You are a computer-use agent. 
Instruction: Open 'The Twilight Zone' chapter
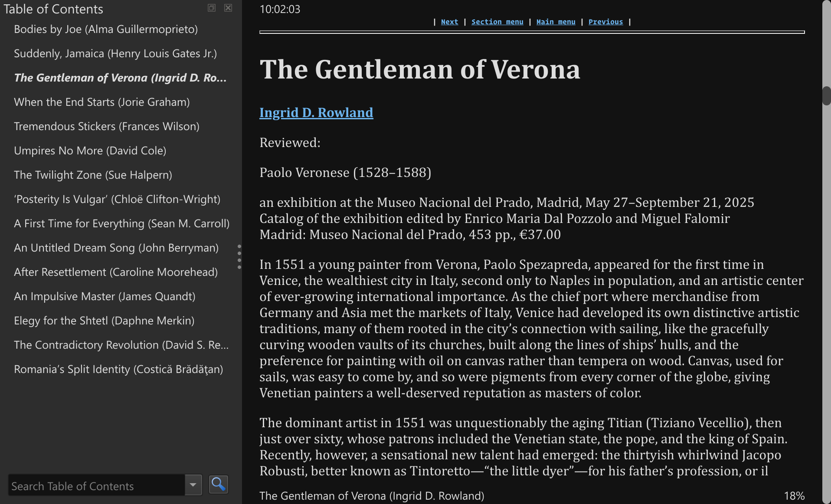(x=93, y=175)
